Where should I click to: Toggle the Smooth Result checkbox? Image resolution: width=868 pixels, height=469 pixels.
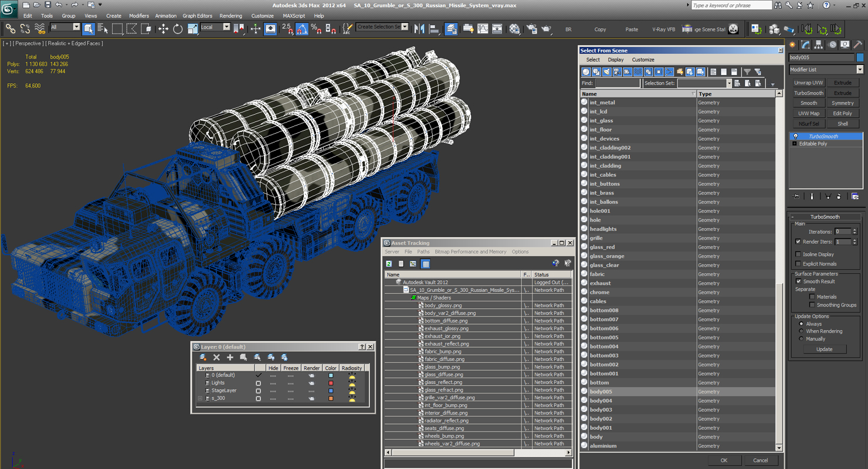[x=798, y=281]
